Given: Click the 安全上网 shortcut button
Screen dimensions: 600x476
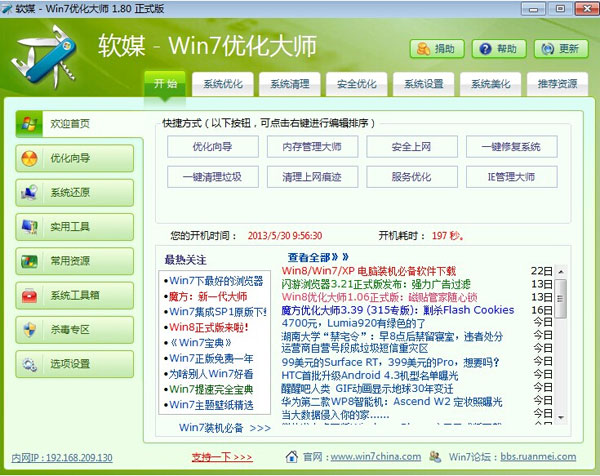Looking at the screenshot, I should pos(412,147).
